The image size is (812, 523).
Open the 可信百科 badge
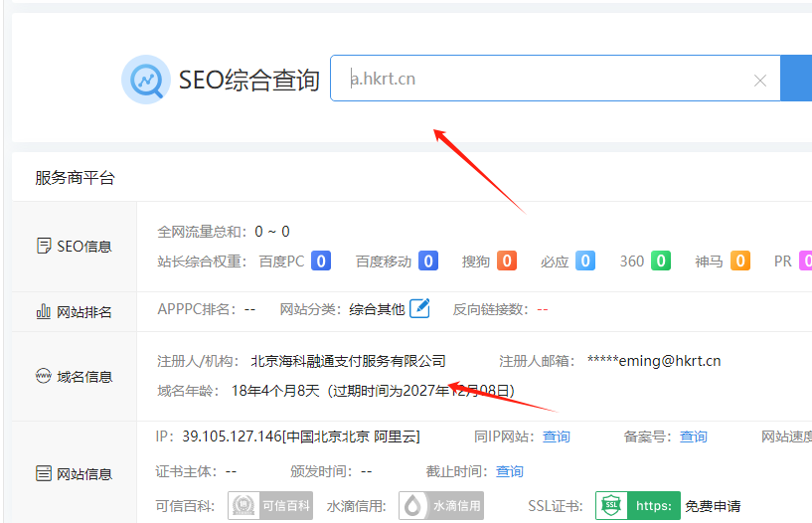pyautogui.click(x=270, y=505)
